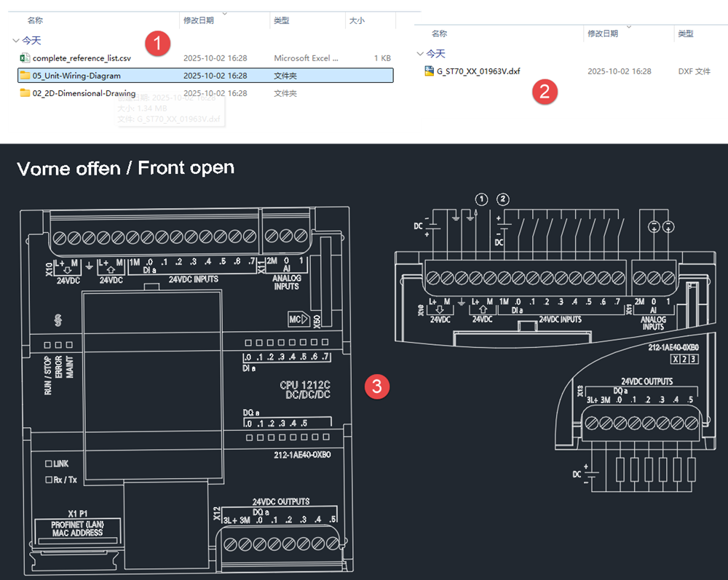Viewport: 728px width, 580px height.
Task: Click the folder icon of 05_Unit-Wiring-Diagram
Action: (x=25, y=76)
